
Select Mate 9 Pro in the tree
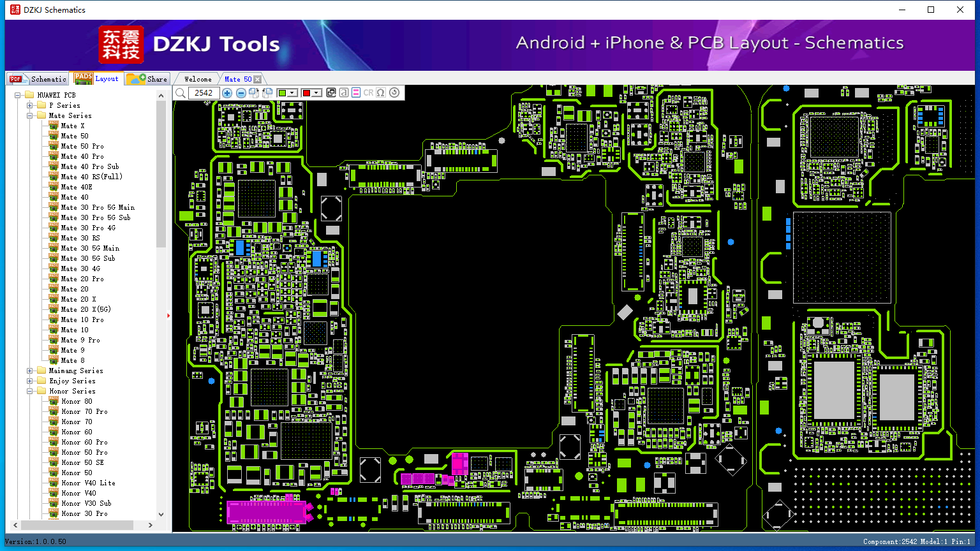tap(80, 340)
